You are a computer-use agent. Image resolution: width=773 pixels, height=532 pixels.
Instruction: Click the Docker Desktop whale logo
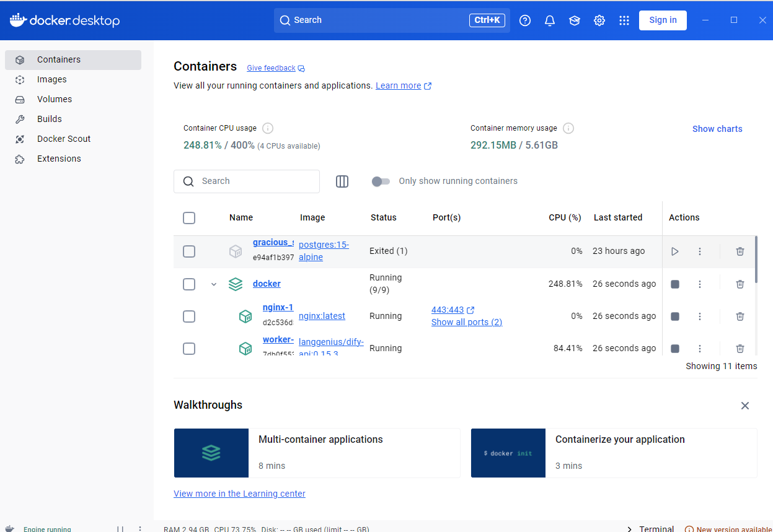point(64,20)
